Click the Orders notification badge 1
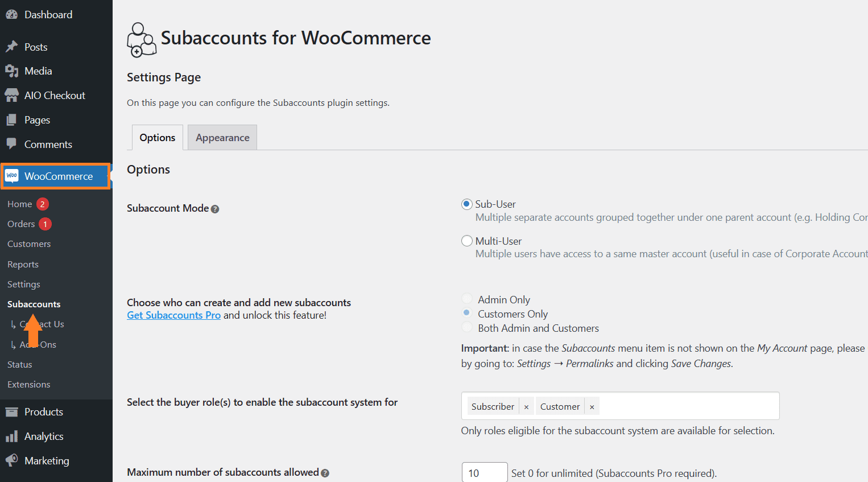This screenshot has width=868, height=482. pyautogui.click(x=46, y=224)
